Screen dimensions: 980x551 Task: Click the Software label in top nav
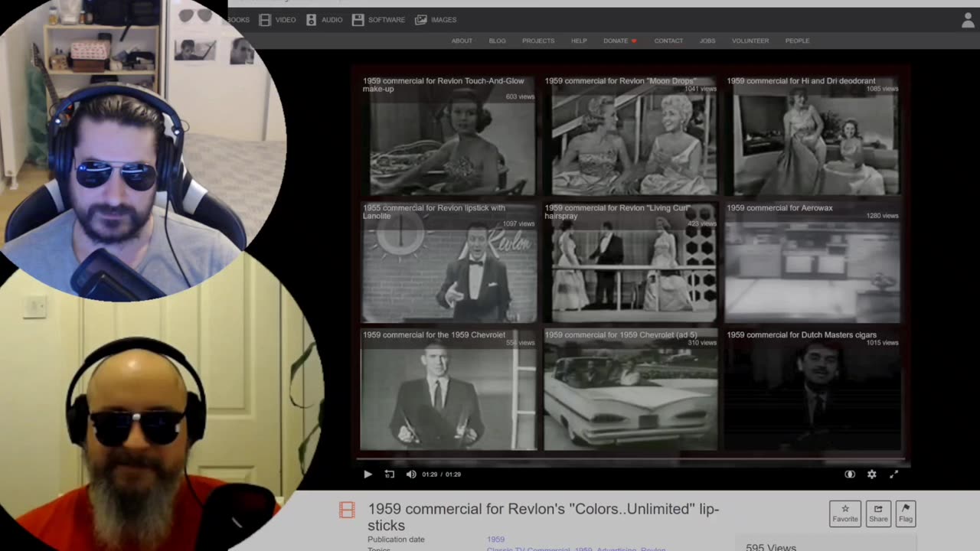[387, 20]
